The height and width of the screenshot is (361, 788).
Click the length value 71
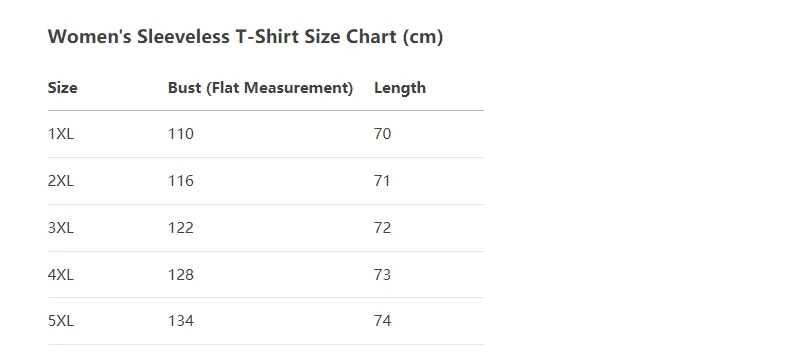pos(382,180)
